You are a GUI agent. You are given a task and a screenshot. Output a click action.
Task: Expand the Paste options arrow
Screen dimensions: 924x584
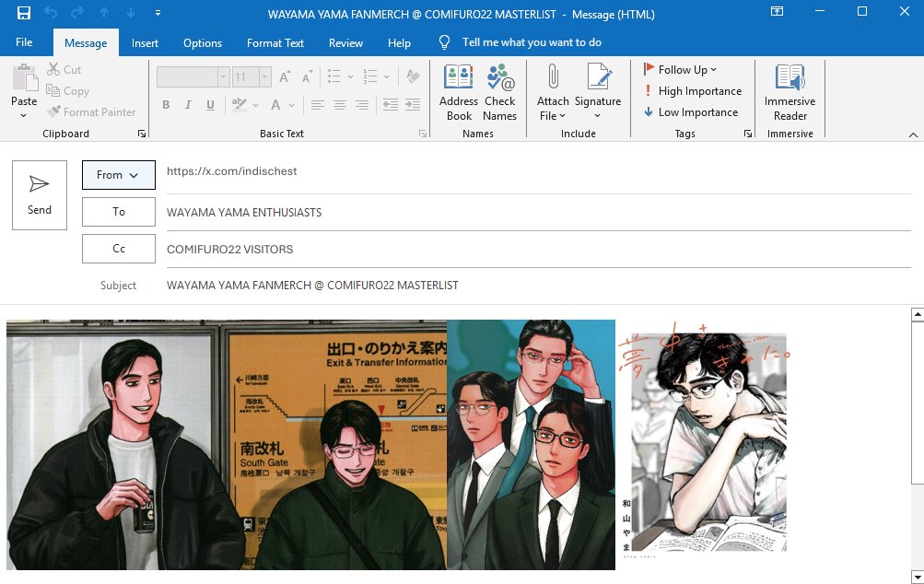tap(24, 115)
